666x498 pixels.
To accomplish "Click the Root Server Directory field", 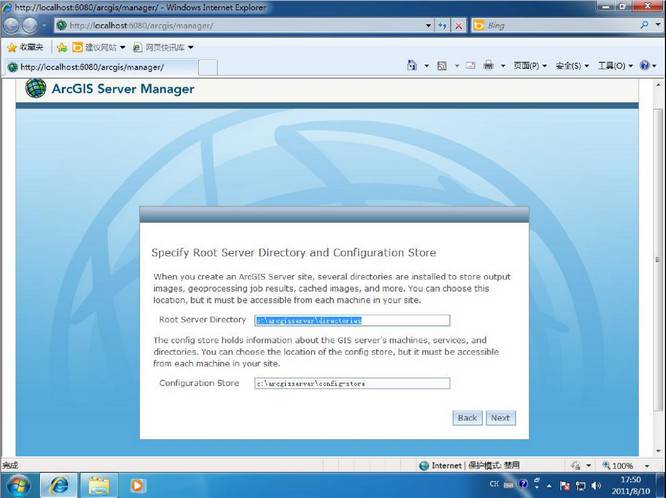I will (x=352, y=320).
